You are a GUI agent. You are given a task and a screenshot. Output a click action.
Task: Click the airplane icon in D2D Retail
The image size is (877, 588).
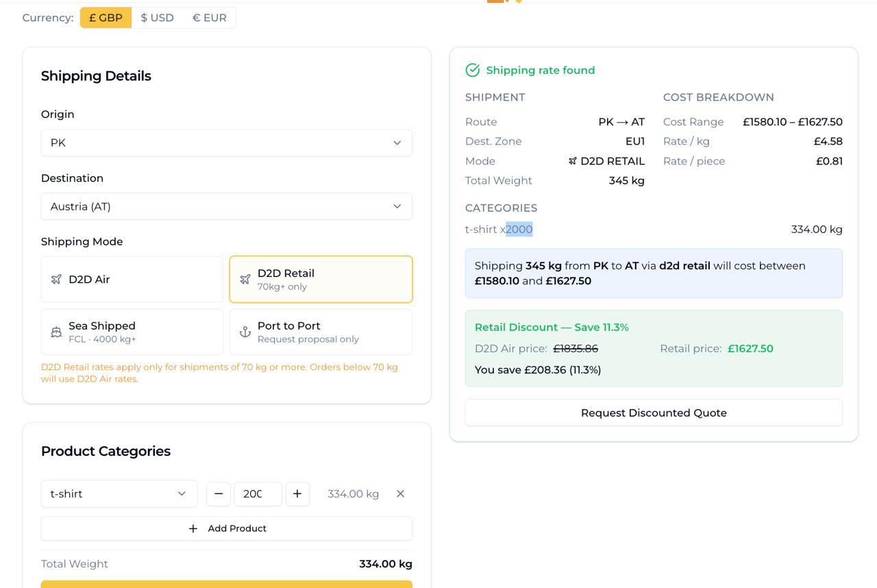(245, 280)
